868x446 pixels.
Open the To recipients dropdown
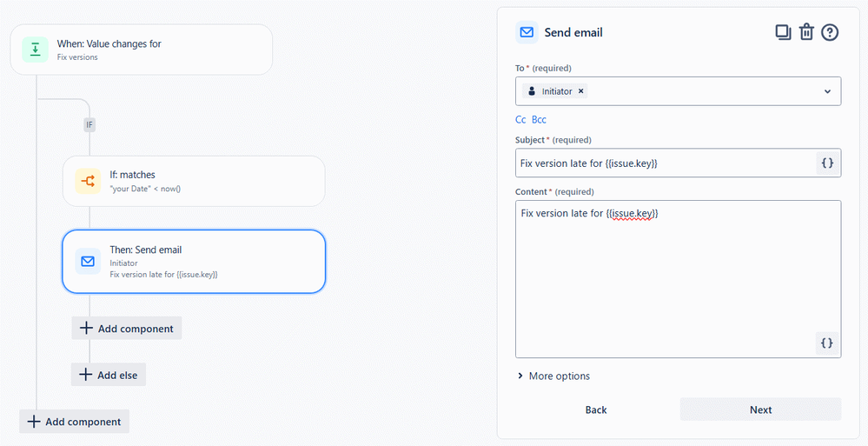pos(827,91)
